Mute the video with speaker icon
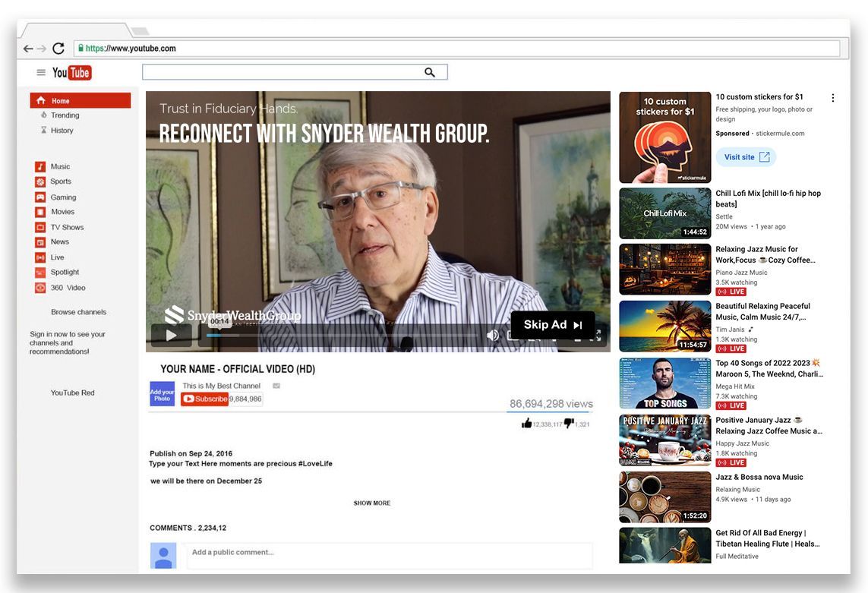 tap(492, 335)
